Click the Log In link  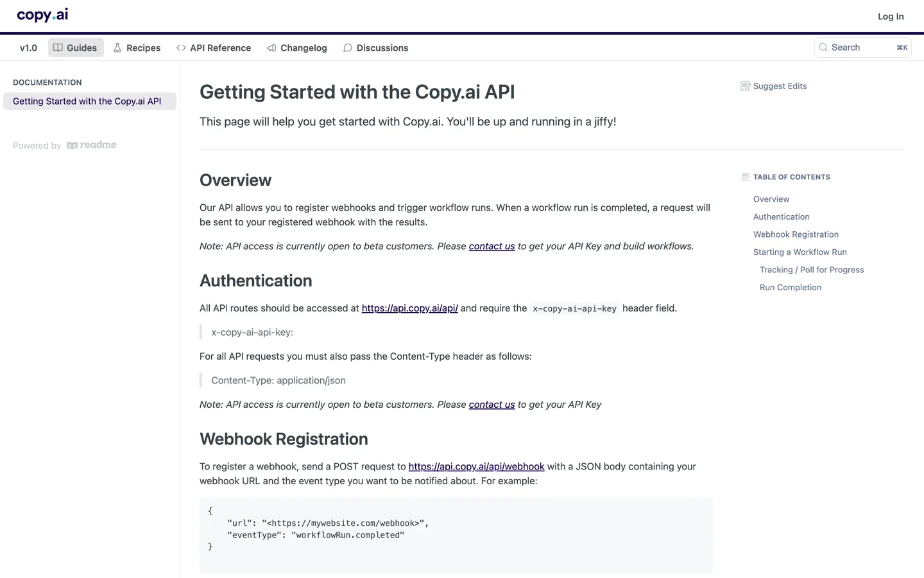pyautogui.click(x=891, y=16)
